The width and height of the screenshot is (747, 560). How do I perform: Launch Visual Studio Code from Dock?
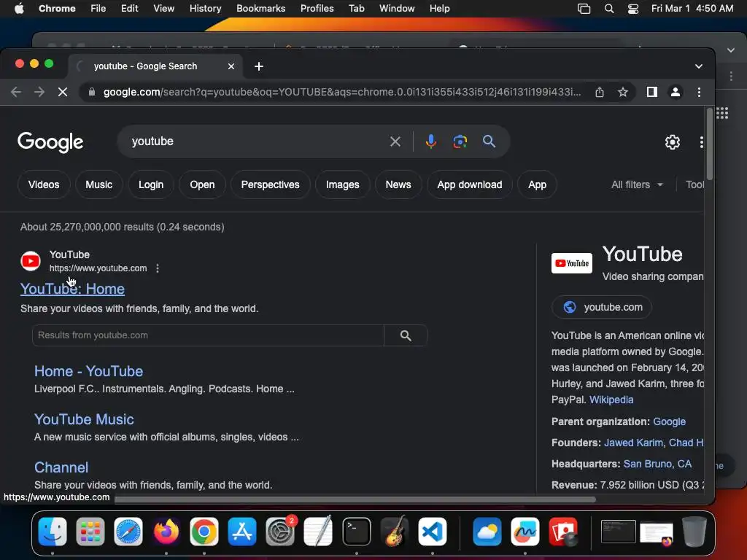point(432,532)
